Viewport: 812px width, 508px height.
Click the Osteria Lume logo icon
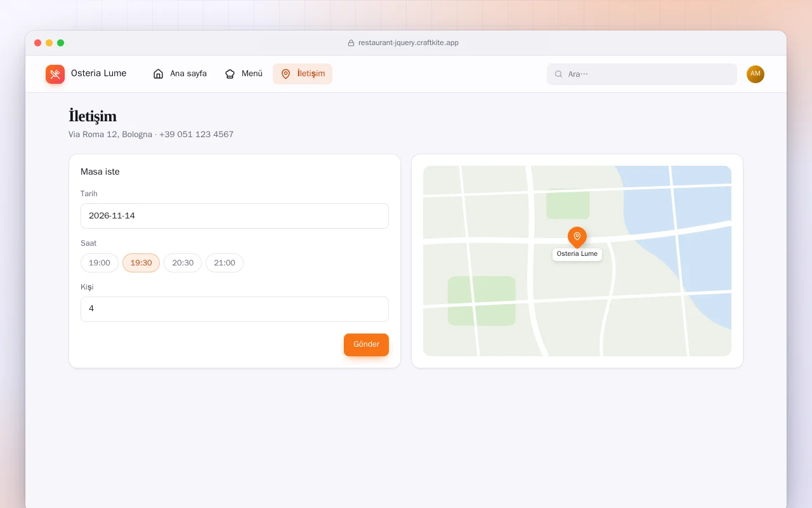(55, 74)
